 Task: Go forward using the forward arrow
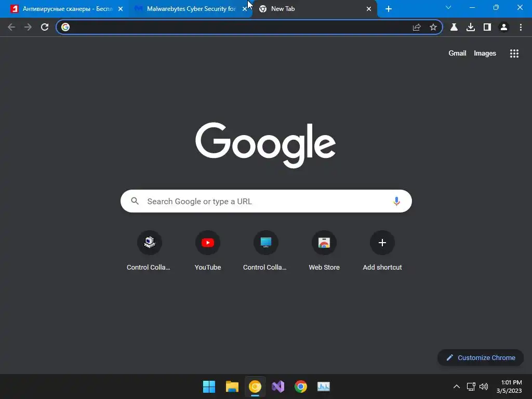28,27
